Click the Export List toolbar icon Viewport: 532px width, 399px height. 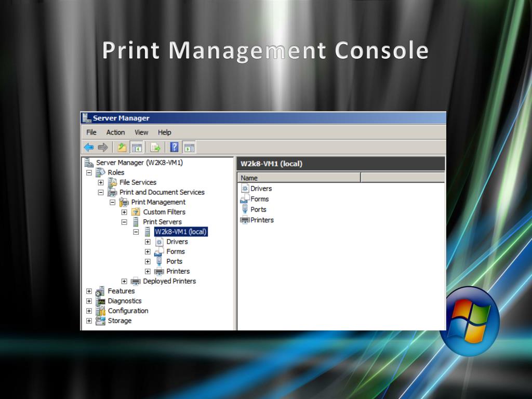tap(155, 147)
